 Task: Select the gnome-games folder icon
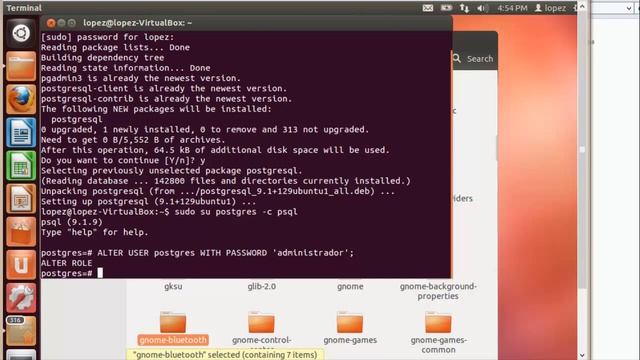[350, 322]
